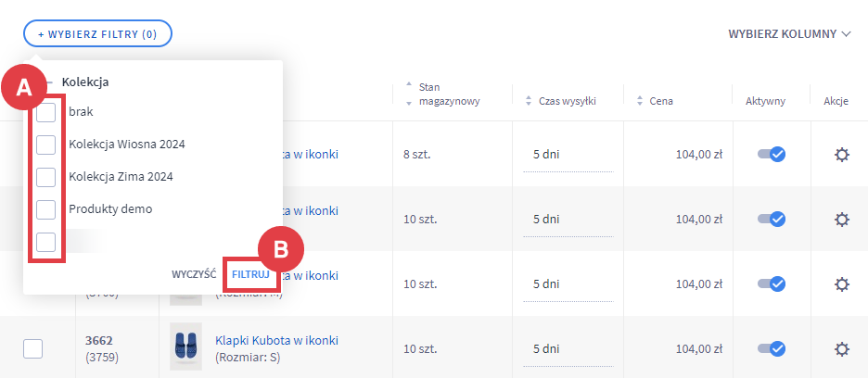Open Klapki Kubota w ikonki Rozmiar S link
868x378 pixels.
point(276,340)
